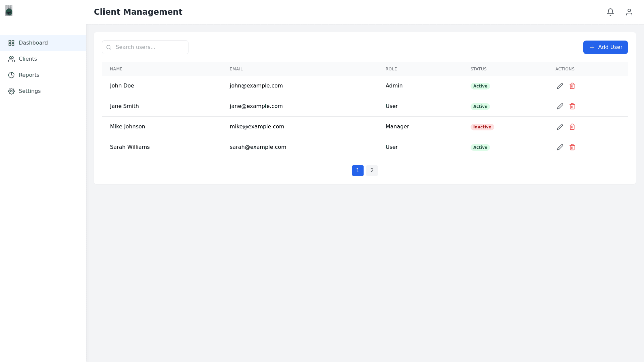This screenshot has width=644, height=362.
Task: Click the app logo in sidebar
Action: click(9, 11)
